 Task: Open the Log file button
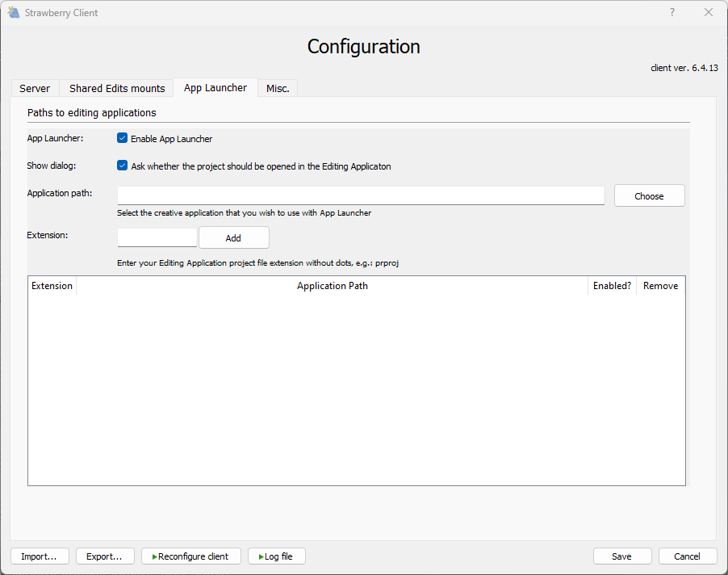pyautogui.click(x=277, y=556)
